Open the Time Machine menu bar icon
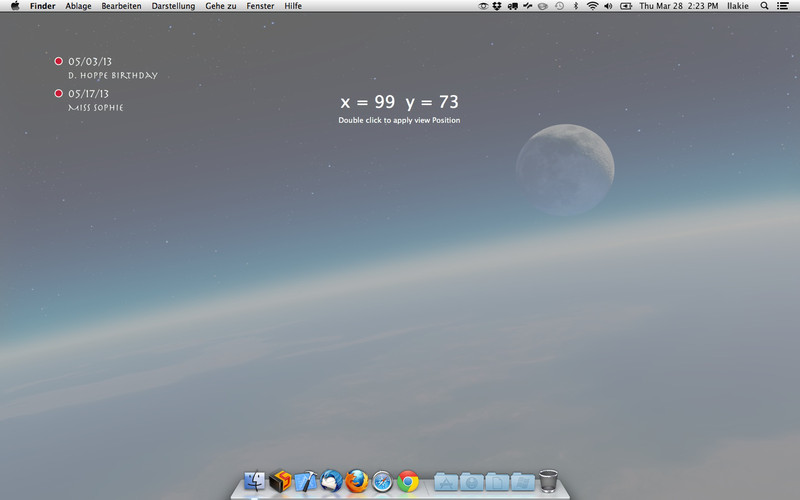 [560, 6]
